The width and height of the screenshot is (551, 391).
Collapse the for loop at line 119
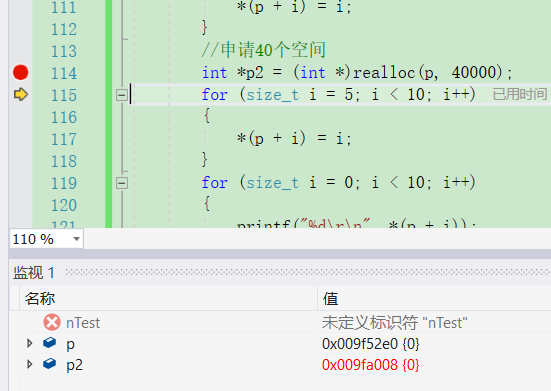click(122, 183)
